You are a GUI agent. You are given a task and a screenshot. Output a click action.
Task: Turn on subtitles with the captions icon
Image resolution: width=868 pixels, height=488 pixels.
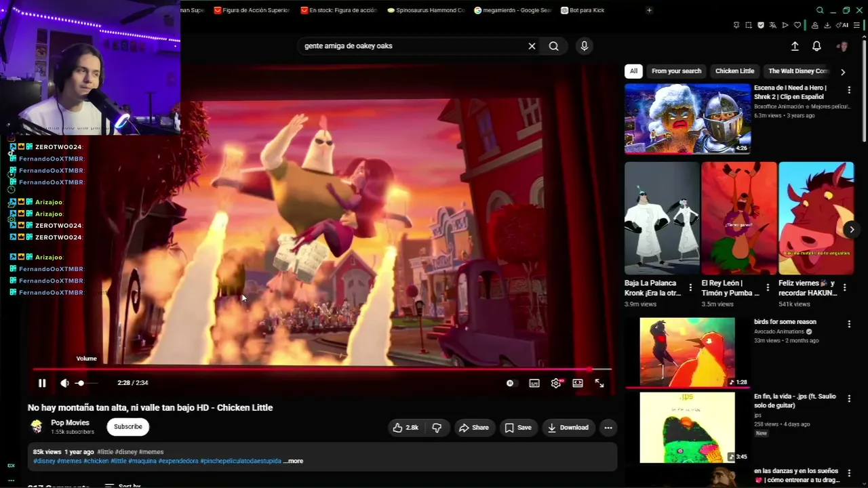pyautogui.click(x=534, y=383)
